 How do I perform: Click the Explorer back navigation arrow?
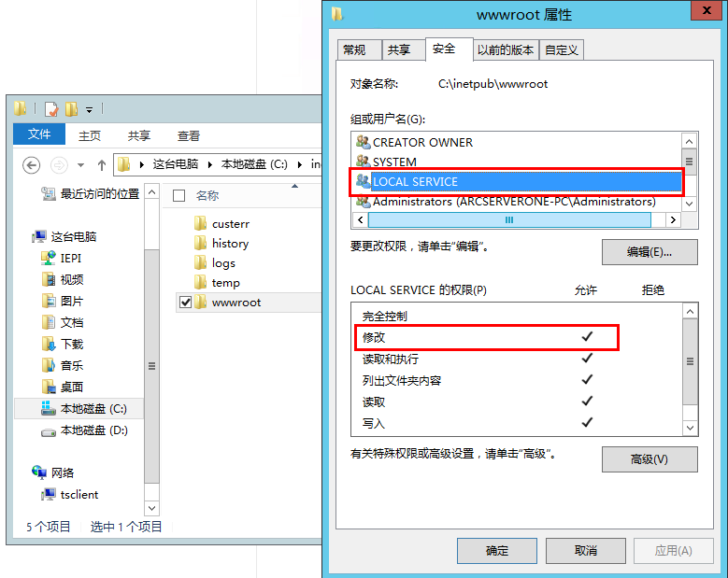(x=31, y=165)
